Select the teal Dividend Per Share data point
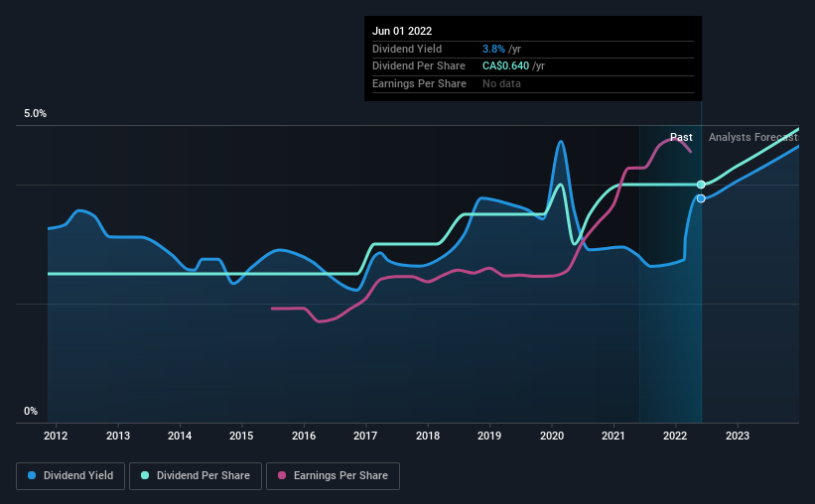The image size is (815, 504). 701,185
